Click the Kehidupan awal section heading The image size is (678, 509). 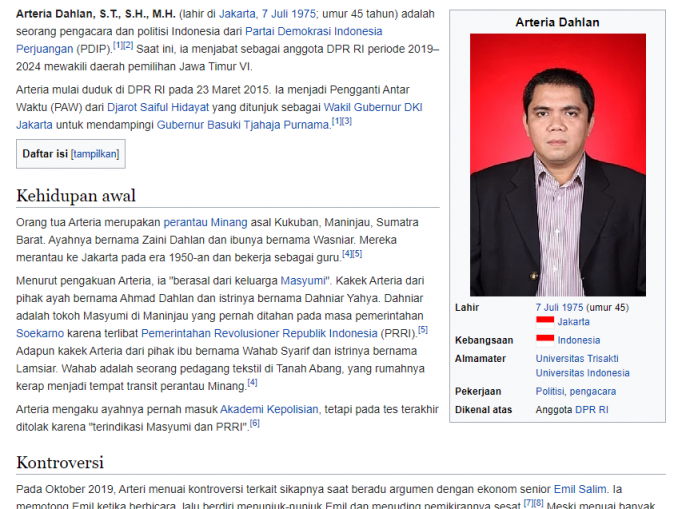[76, 196]
